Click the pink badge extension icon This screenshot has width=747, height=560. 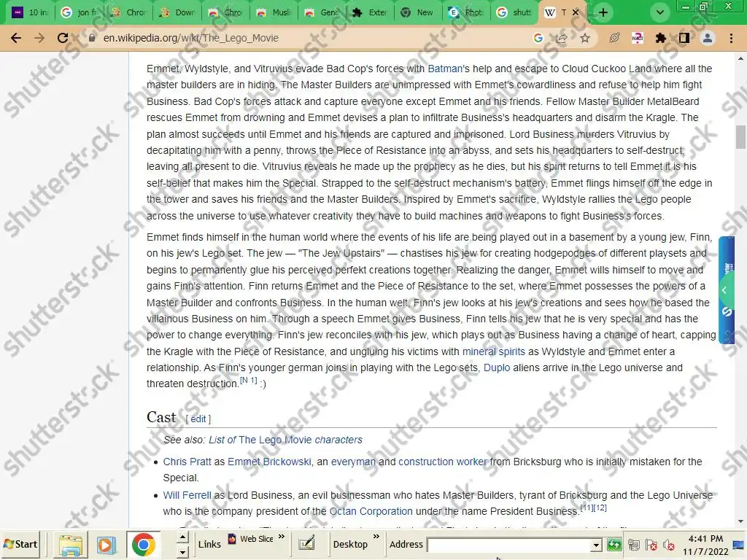tap(638, 38)
